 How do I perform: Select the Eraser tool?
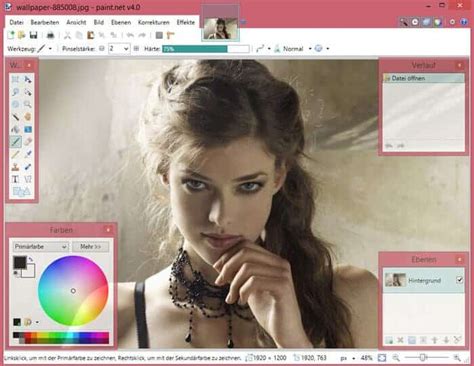coord(28,142)
